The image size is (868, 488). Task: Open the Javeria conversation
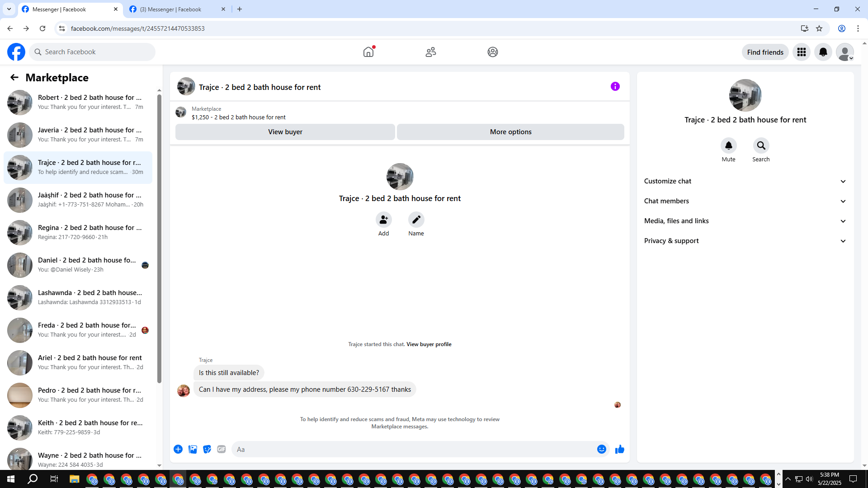point(78,135)
